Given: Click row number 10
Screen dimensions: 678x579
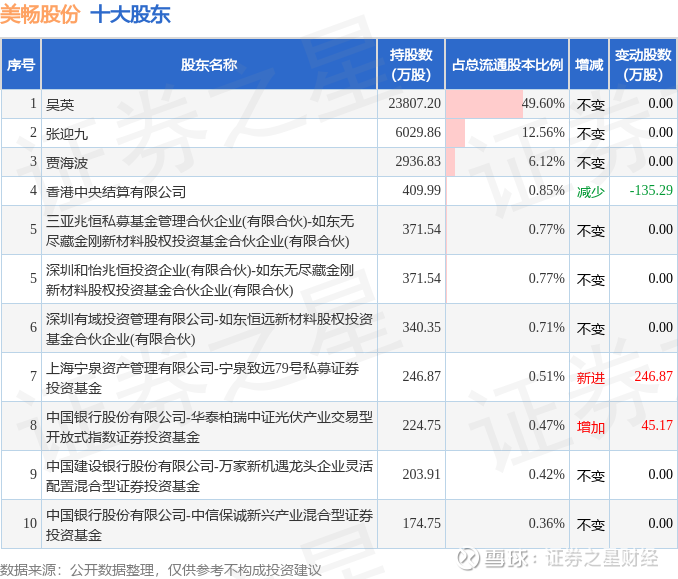Looking at the screenshot, I should tap(30, 523).
